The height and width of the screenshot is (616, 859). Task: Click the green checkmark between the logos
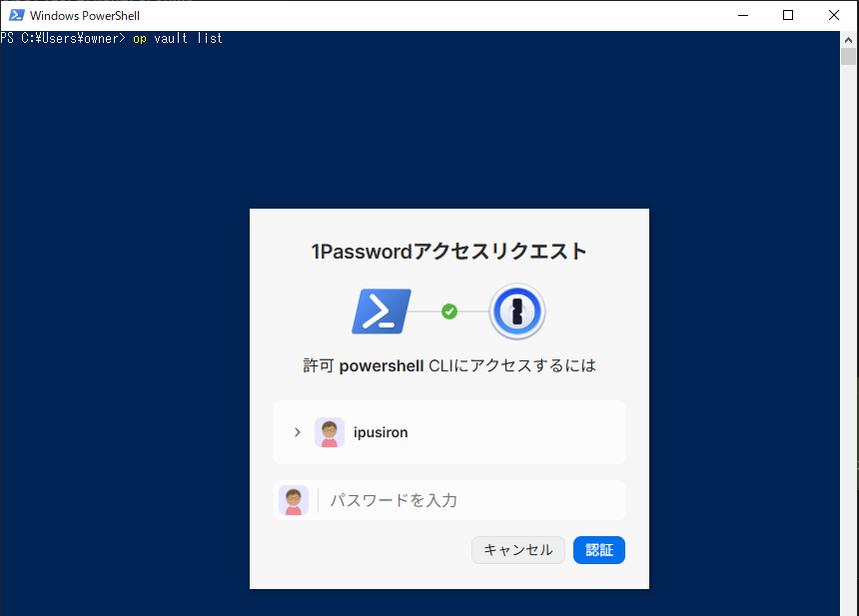pyautogui.click(x=449, y=311)
